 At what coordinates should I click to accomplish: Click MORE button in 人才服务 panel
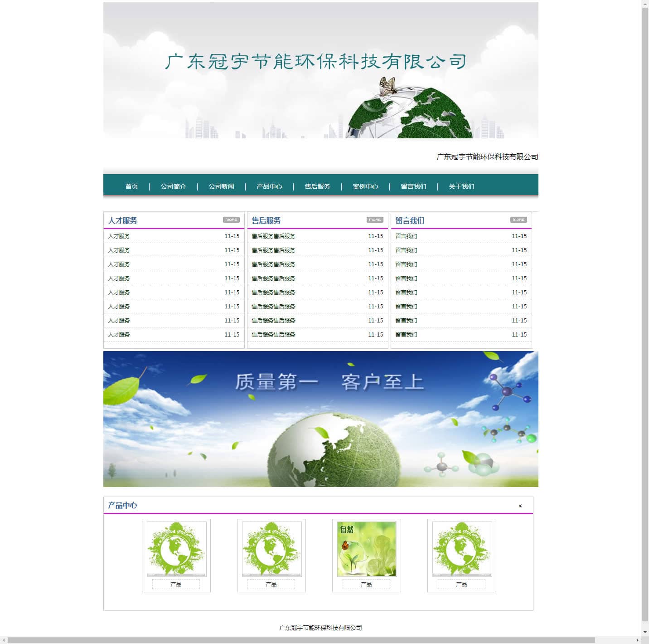[231, 220]
